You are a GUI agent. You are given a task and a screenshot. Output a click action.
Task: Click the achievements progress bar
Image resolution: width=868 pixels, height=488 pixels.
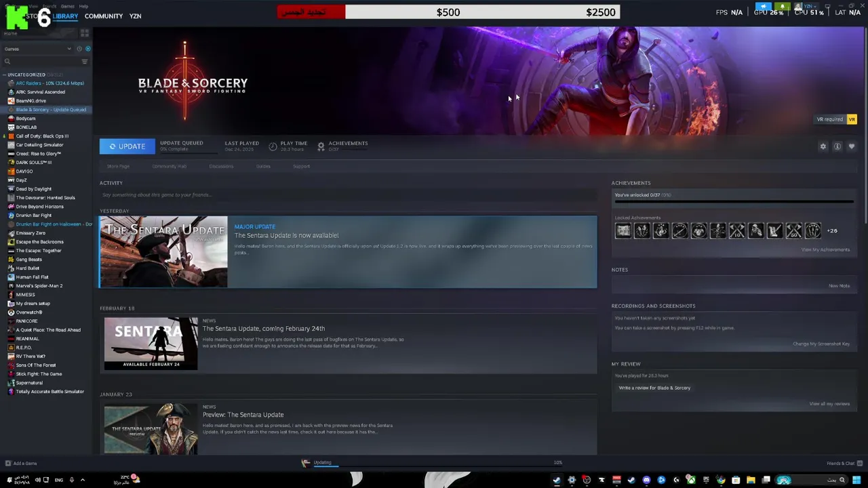(734, 201)
